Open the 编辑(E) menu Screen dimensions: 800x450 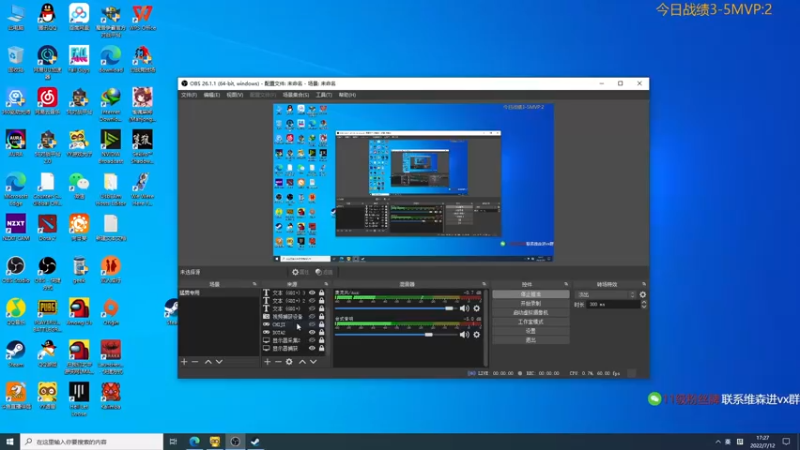(212, 95)
